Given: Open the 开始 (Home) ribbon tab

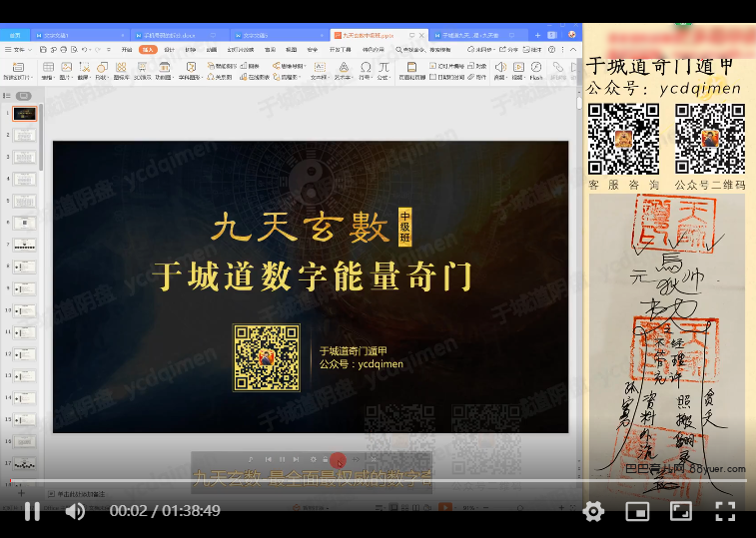Looking at the screenshot, I should click(127, 49).
